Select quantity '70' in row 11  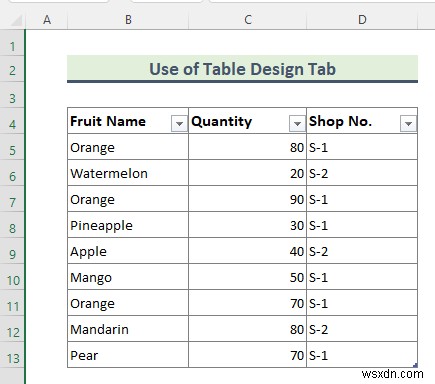click(x=247, y=303)
